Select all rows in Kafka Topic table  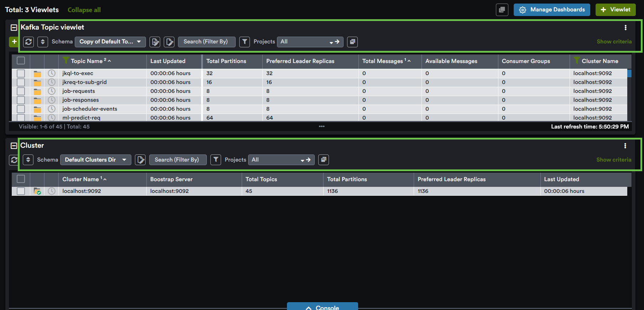point(21,61)
